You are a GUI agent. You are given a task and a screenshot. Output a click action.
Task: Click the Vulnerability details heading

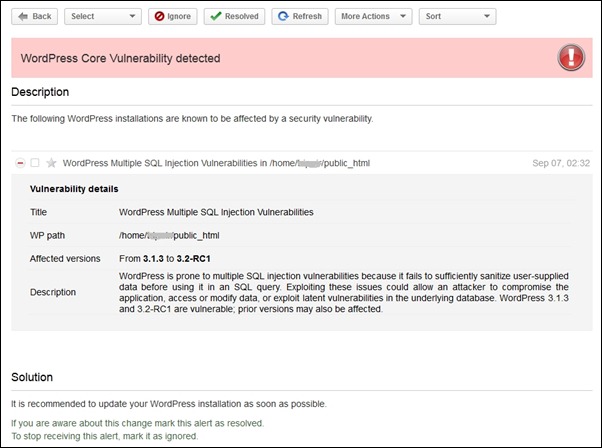(x=74, y=189)
